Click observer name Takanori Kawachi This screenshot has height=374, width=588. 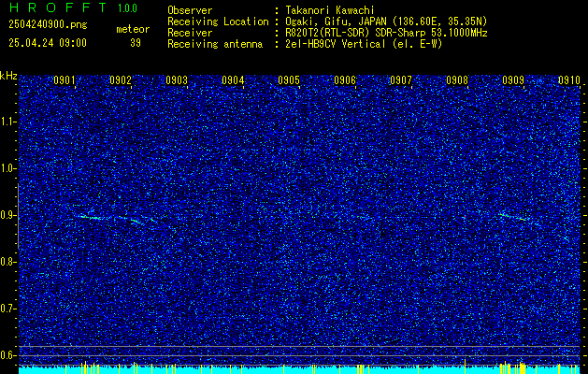tap(330, 10)
